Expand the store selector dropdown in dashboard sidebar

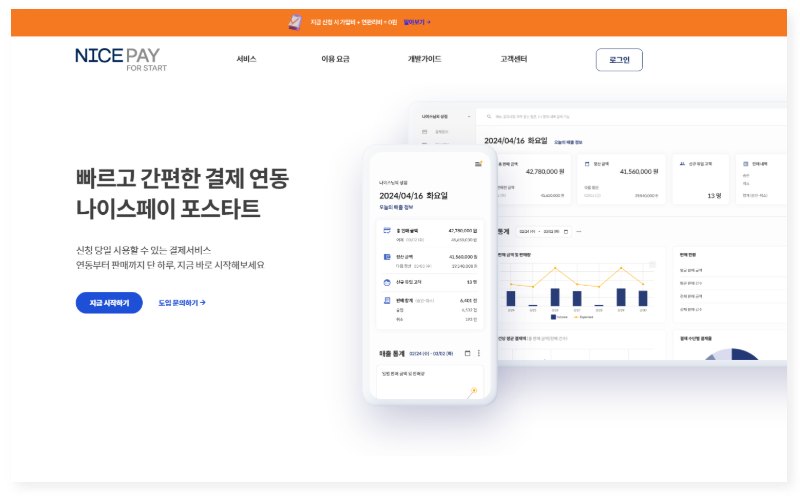(x=469, y=117)
